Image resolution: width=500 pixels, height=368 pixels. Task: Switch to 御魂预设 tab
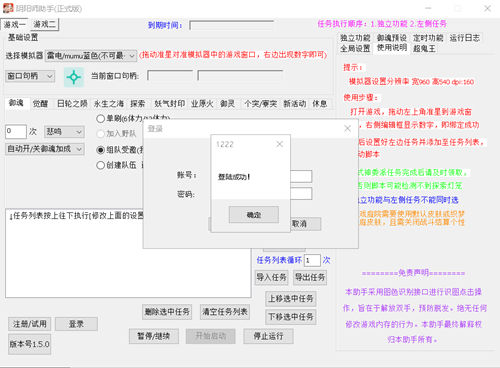coord(392,38)
